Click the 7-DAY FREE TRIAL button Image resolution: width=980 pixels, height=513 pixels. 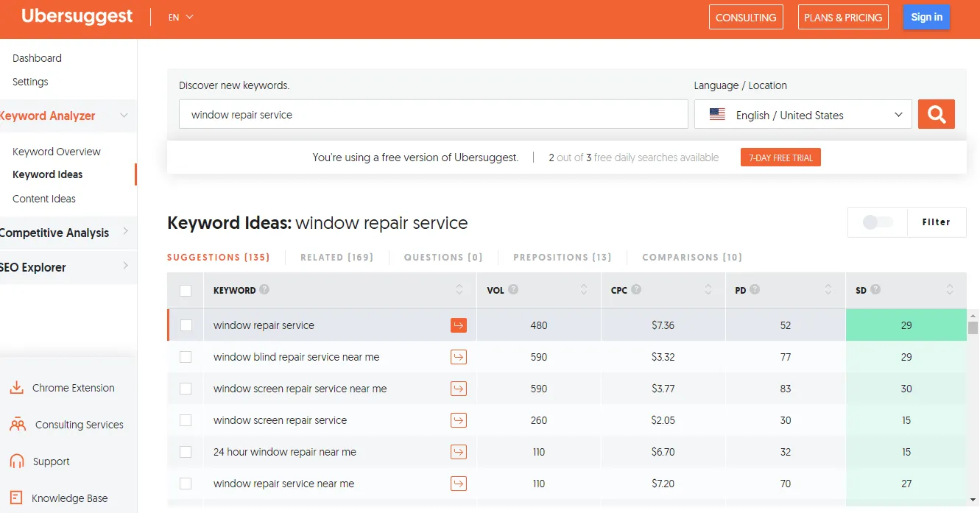tap(780, 158)
